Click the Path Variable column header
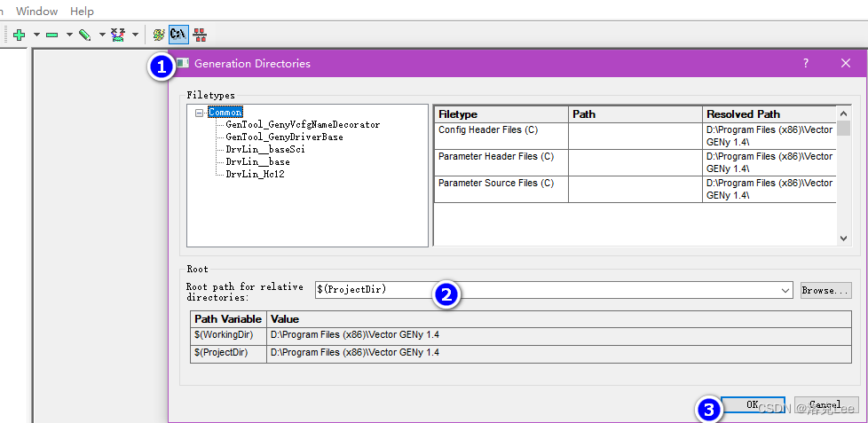Screen dimensions: 868x423 pos(228,319)
